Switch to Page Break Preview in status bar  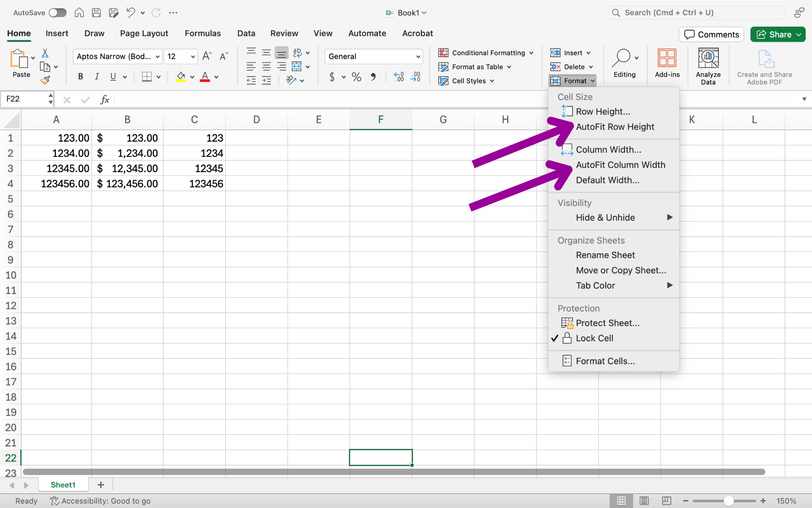point(666,501)
